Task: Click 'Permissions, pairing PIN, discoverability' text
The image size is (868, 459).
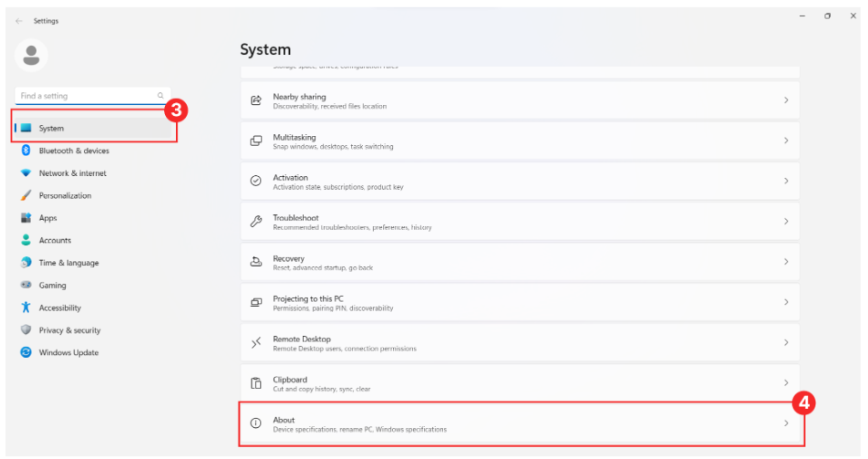Action: coord(334,308)
